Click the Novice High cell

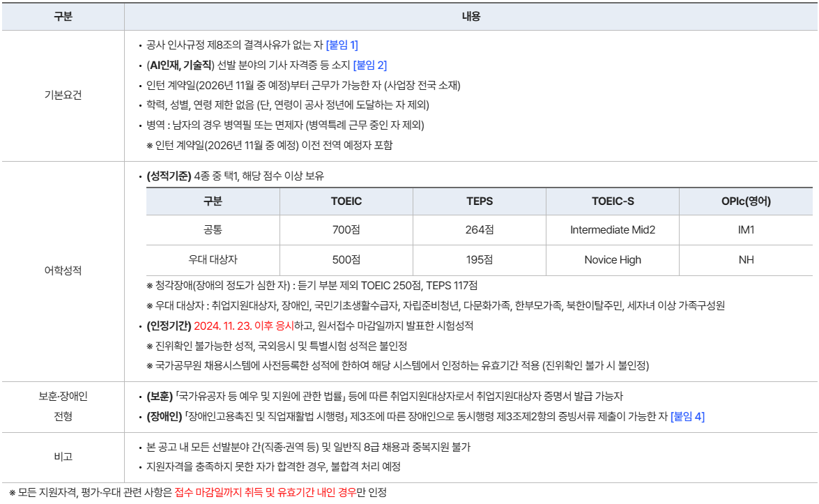(x=613, y=259)
